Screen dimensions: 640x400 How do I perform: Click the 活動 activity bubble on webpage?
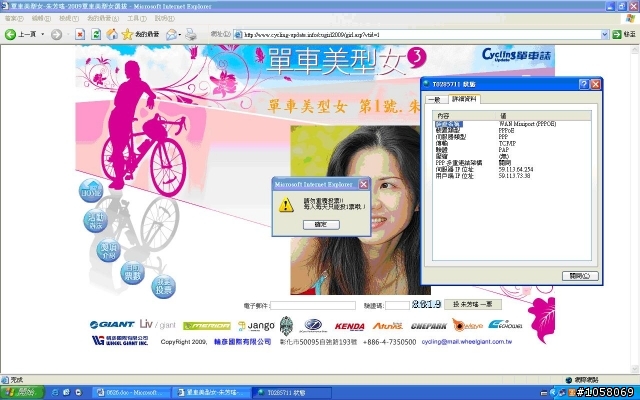pyautogui.click(x=96, y=221)
